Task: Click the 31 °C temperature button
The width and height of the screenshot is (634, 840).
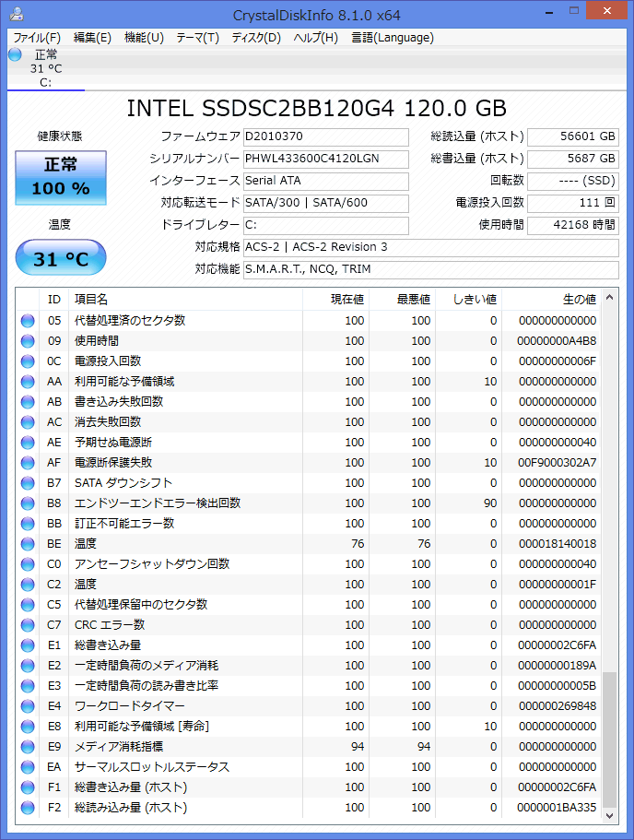Action: click(x=61, y=257)
